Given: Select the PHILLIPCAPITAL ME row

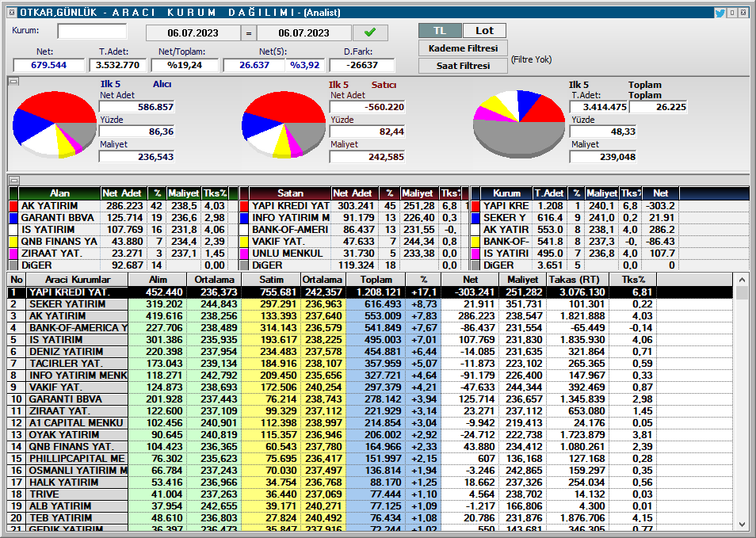Looking at the screenshot, I should coord(370,459).
